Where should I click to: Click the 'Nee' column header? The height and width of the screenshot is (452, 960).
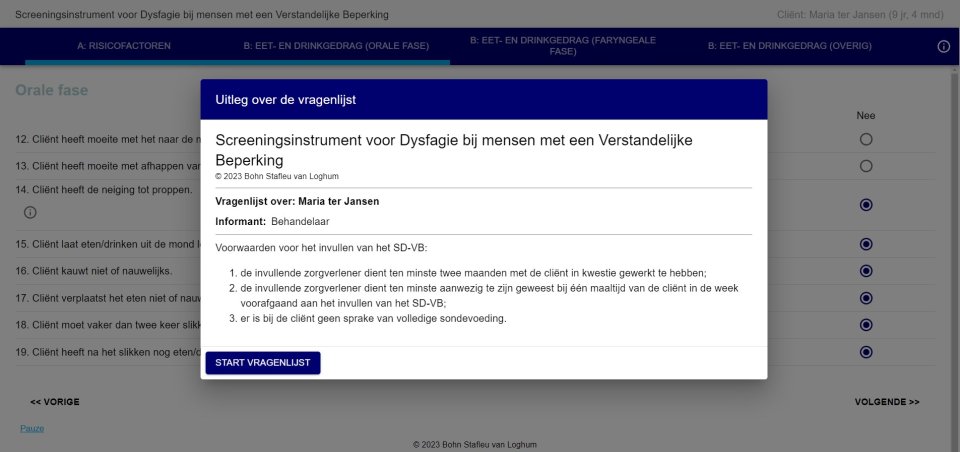[x=866, y=116]
